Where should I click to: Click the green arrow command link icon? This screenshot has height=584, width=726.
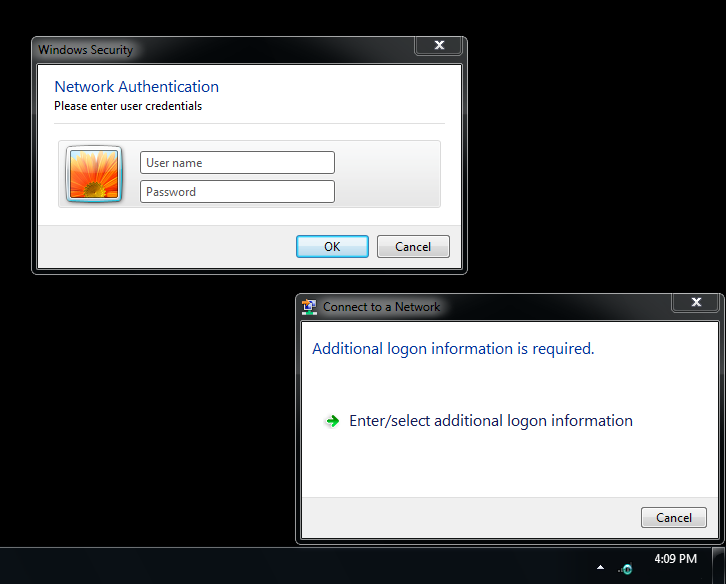coord(333,421)
